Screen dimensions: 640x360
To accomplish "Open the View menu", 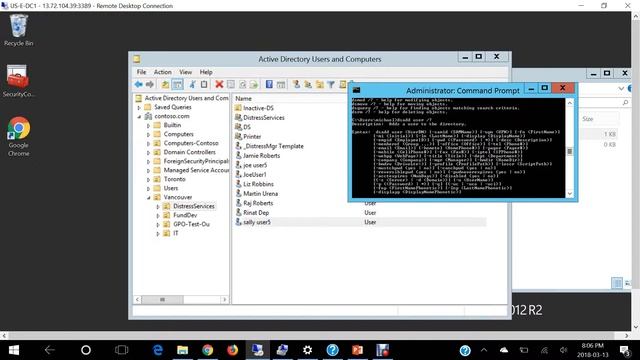I will coord(185,72).
